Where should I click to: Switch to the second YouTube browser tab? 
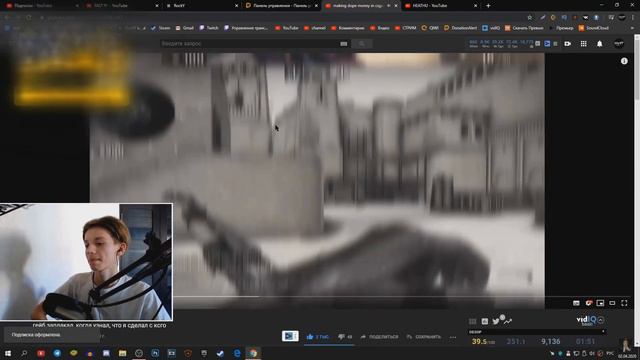[122, 6]
